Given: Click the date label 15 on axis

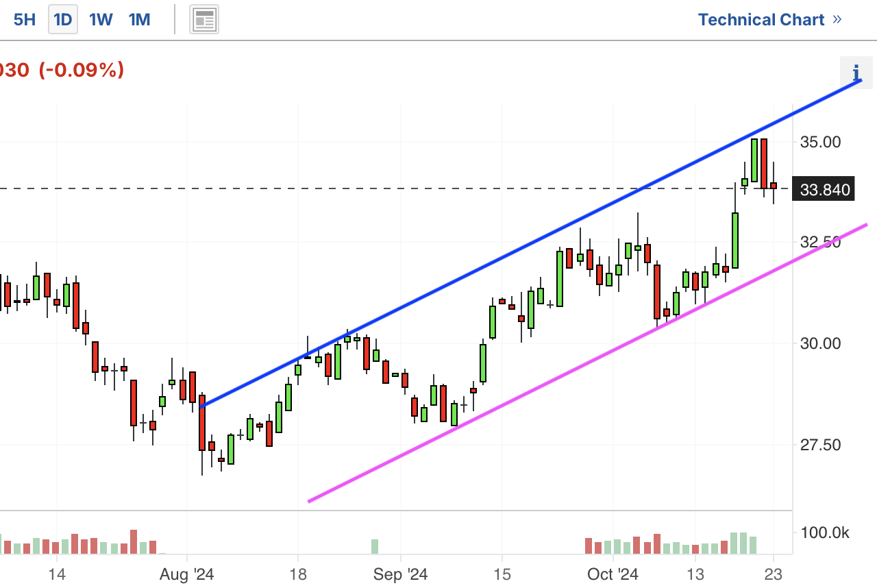Looking at the screenshot, I should point(502,574).
